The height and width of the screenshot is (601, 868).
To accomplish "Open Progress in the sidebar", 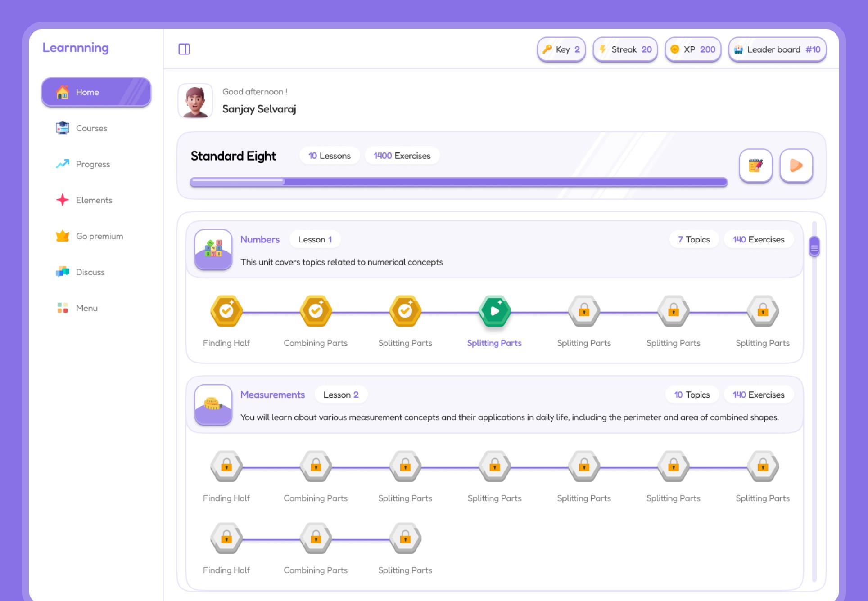I will pos(93,164).
